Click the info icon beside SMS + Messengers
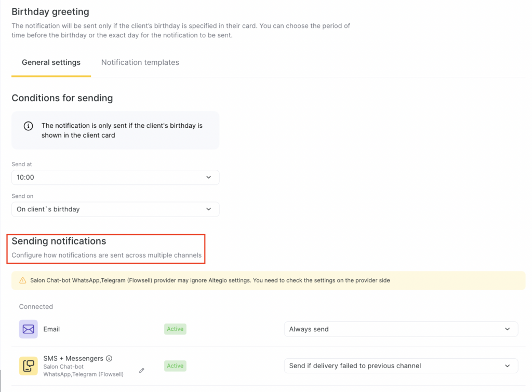 click(109, 358)
